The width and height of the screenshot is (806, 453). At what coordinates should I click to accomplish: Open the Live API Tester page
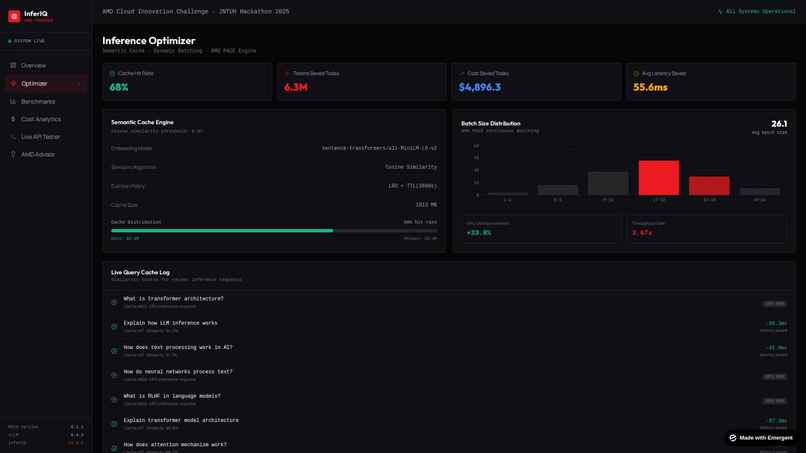point(46,137)
